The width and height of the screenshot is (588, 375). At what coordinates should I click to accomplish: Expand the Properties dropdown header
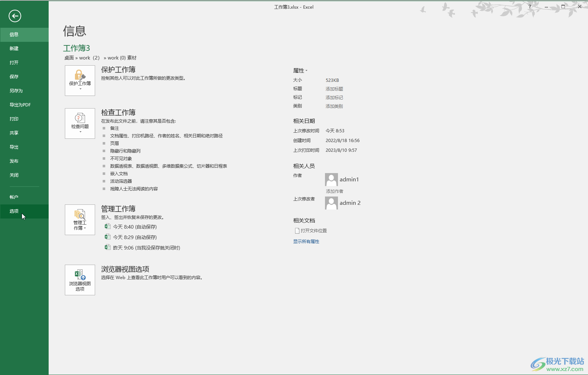[x=300, y=71]
